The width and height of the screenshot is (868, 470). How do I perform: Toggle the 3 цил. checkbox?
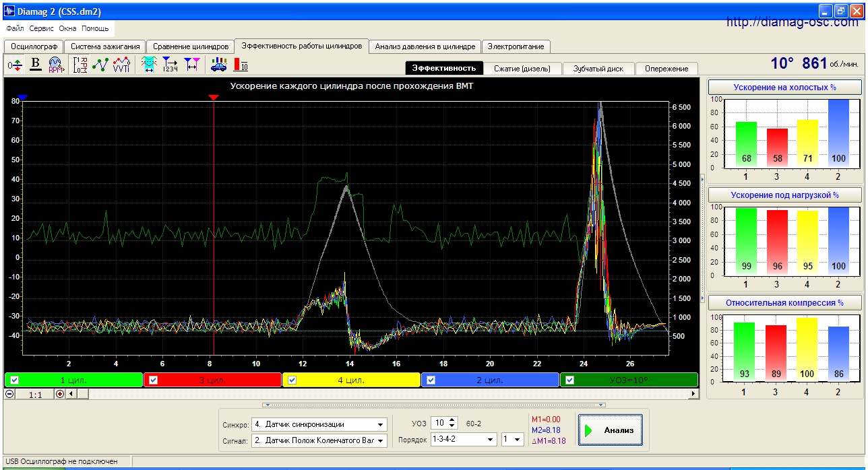coord(153,380)
